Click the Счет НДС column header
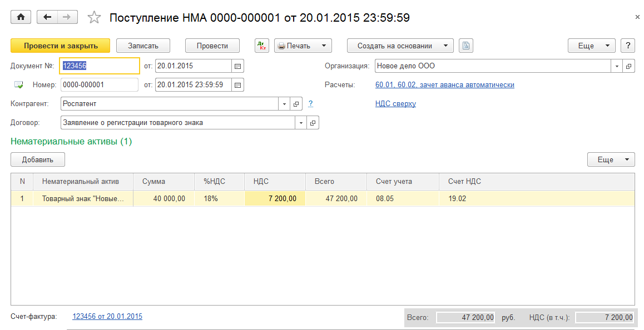The image size is (644, 330). point(537,182)
